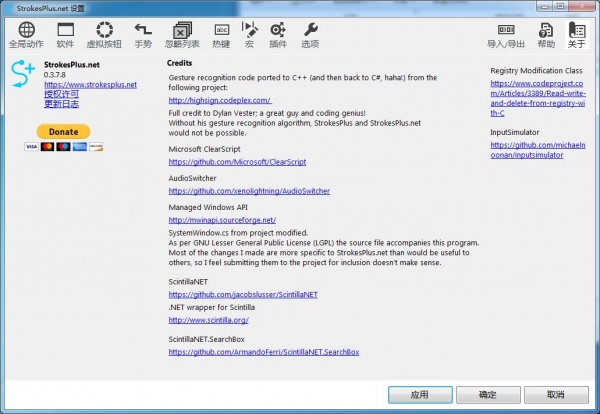
Task: Visit the highsign.codeplex.com link
Action: click(219, 100)
